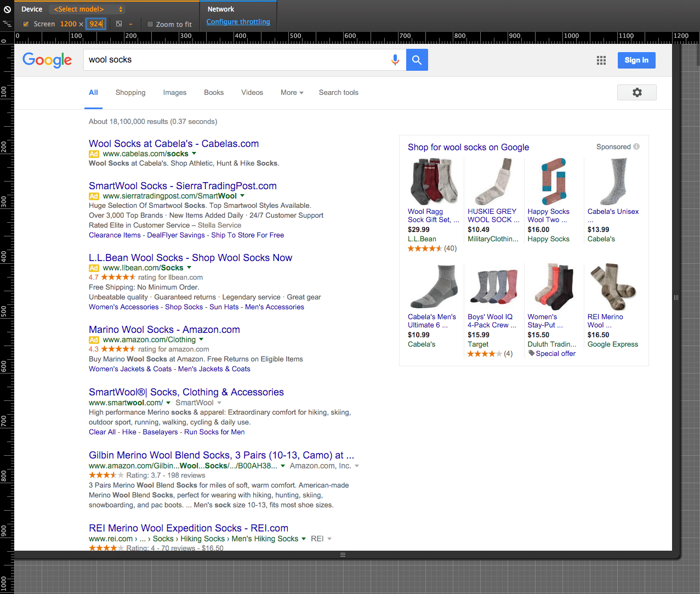Open the Women's Stay-Put socks thumbnail
700x594 pixels.
[554, 287]
